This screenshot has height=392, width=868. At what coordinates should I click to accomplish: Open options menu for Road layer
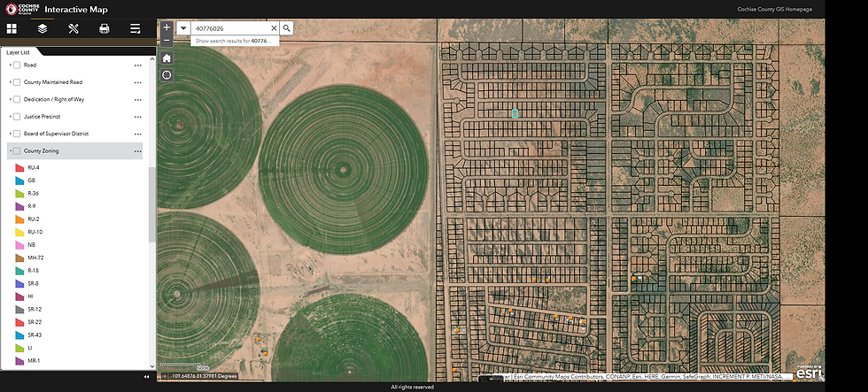click(x=138, y=65)
